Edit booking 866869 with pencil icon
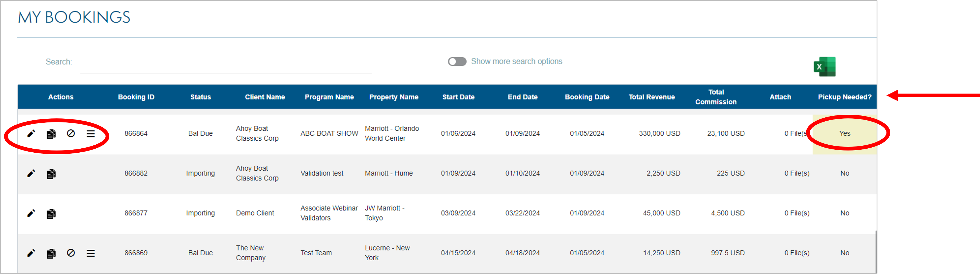This screenshot has height=274, width=980. coord(31,253)
